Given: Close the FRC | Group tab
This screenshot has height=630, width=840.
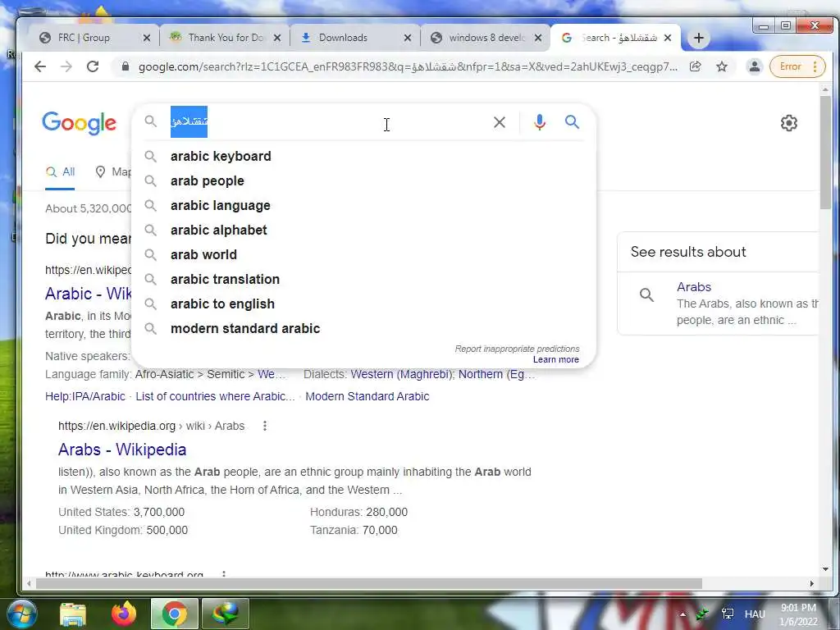Looking at the screenshot, I should click(x=147, y=38).
